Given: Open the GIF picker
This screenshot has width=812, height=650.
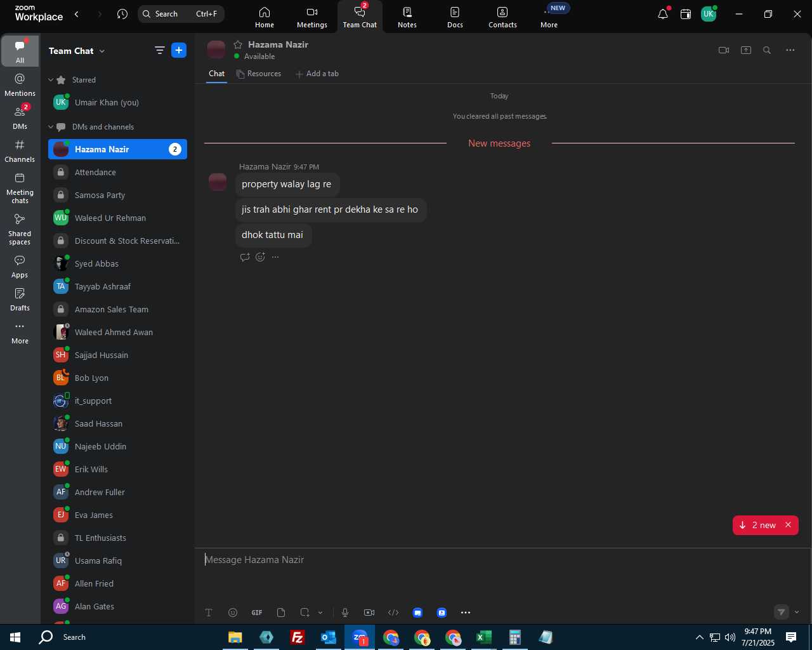Looking at the screenshot, I should [257, 613].
